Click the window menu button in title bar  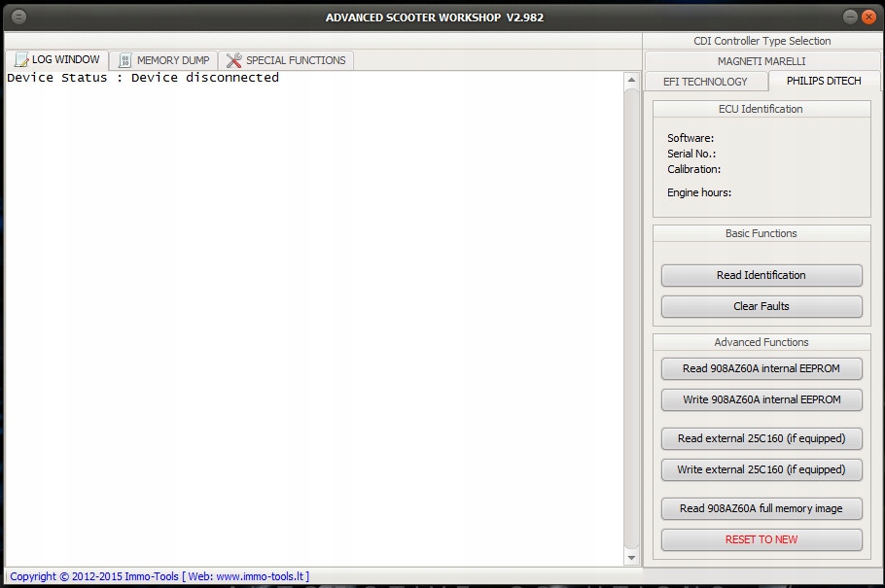[x=18, y=17]
